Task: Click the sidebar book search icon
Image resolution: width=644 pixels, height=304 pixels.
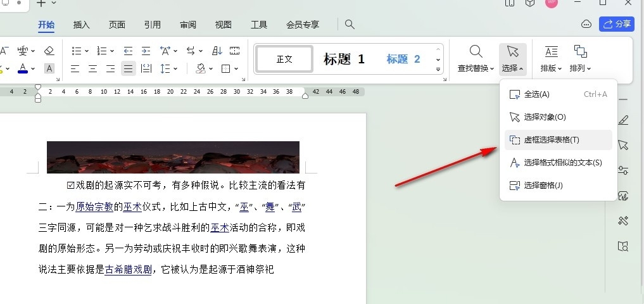Action: [x=623, y=246]
